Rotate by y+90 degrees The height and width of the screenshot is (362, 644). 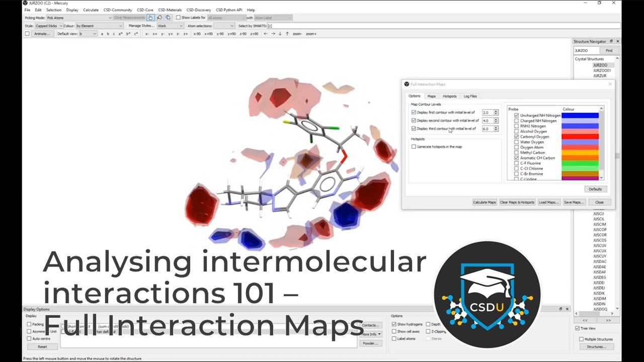tap(231, 34)
